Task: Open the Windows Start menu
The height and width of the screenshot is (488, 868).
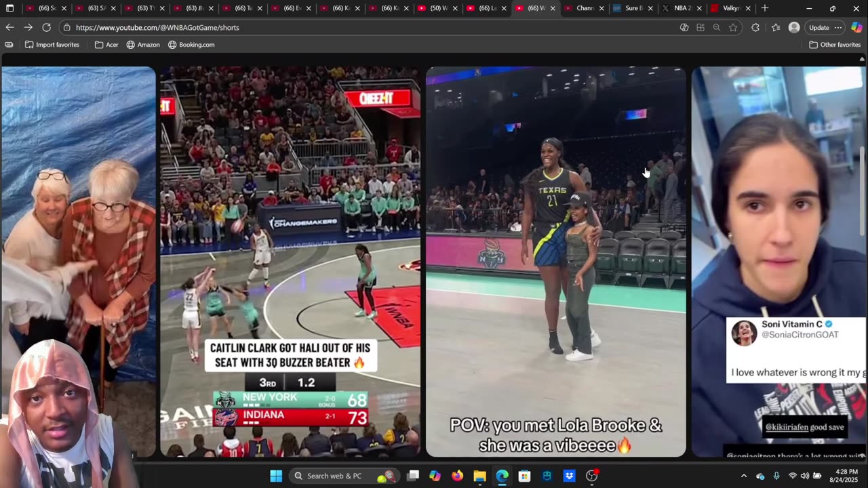Action: [276, 476]
